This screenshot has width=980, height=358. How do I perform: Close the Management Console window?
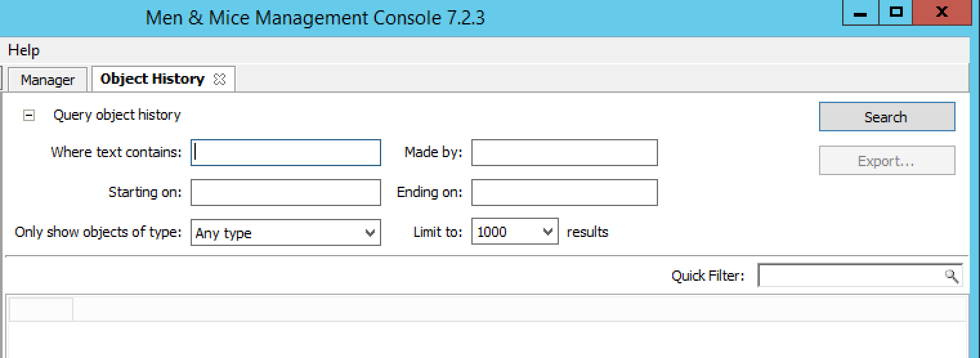(x=941, y=13)
